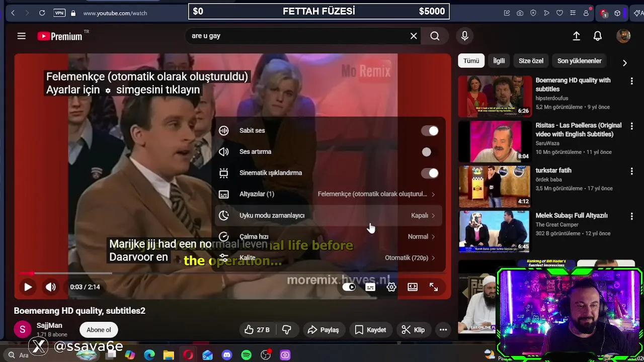Switch to theater mode view
Image resolution: width=644 pixels, height=362 pixels.
tap(413, 287)
